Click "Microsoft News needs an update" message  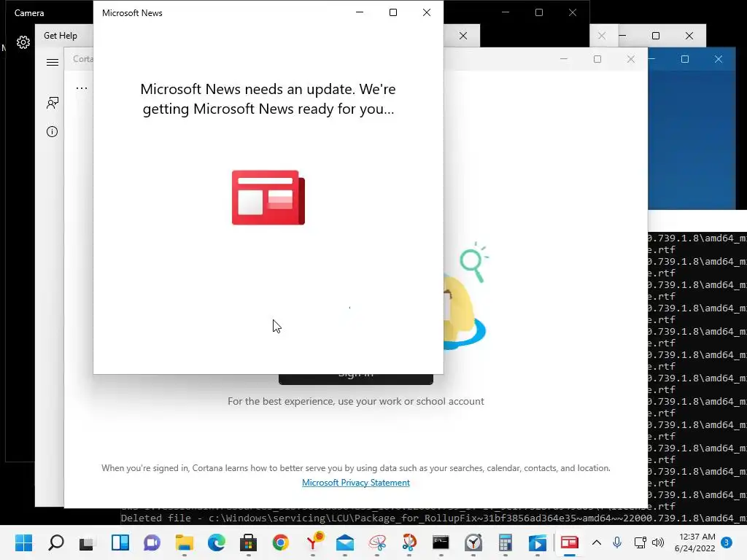click(268, 99)
